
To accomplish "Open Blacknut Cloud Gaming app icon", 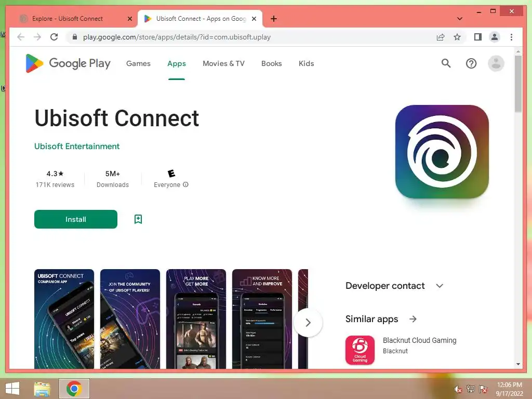I will click(x=360, y=350).
